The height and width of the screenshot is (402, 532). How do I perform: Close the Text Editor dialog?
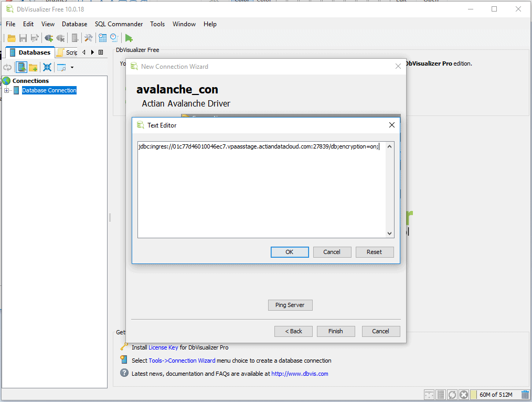coord(391,125)
